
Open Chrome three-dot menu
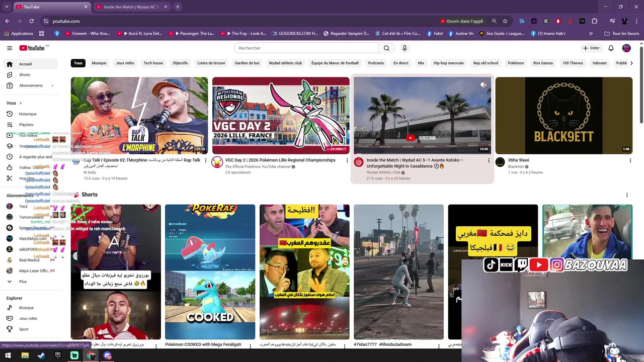636,21
